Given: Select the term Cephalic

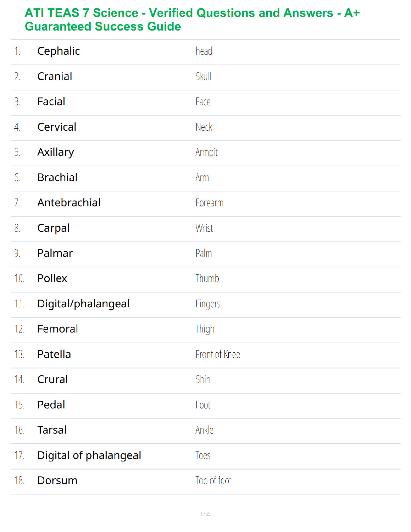Looking at the screenshot, I should click(x=58, y=51).
